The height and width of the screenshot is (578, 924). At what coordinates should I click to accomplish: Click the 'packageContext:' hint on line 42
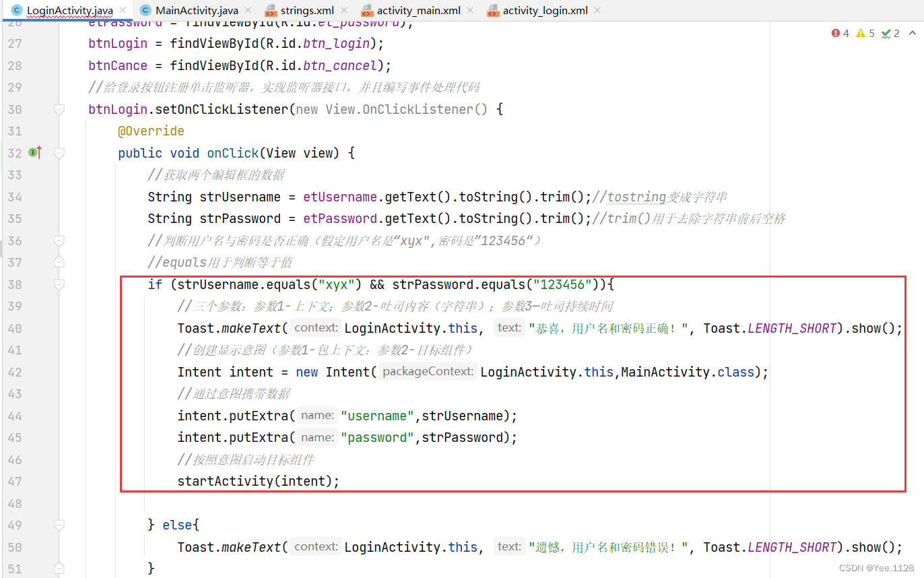[428, 371]
